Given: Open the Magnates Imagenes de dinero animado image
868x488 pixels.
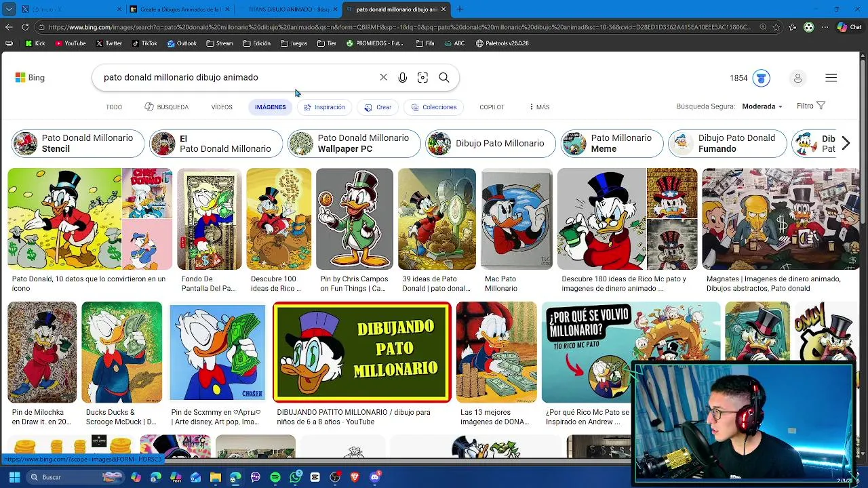Looking at the screenshot, I should coord(781,219).
